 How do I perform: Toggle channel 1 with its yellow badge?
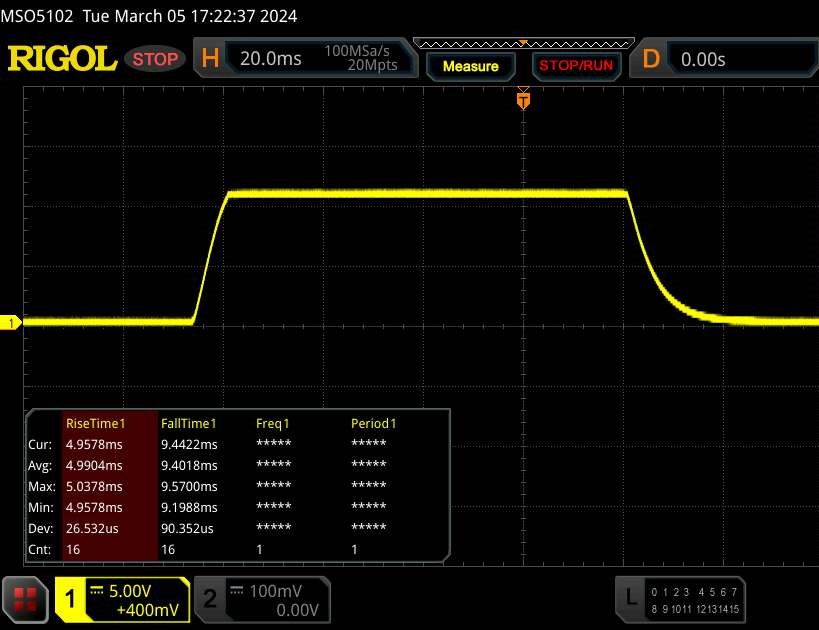(70, 599)
